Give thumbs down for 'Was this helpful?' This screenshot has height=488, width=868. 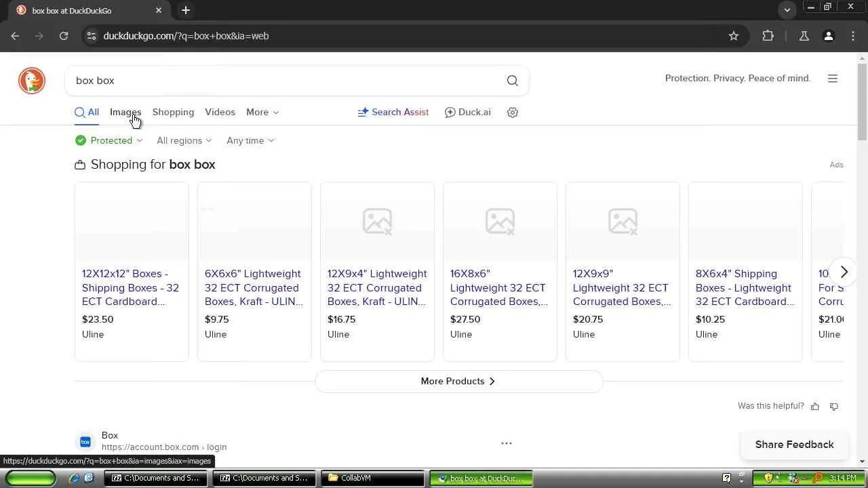pos(834,406)
